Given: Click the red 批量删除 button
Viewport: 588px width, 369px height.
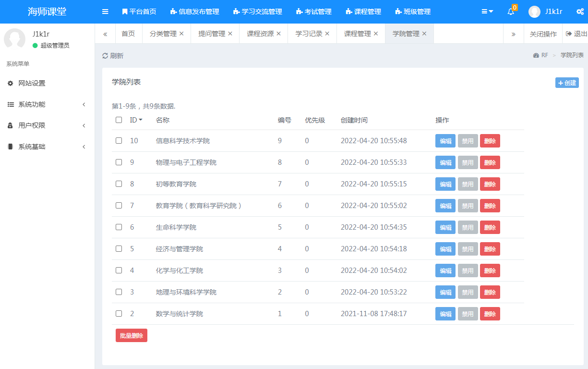Looking at the screenshot, I should click(132, 335).
